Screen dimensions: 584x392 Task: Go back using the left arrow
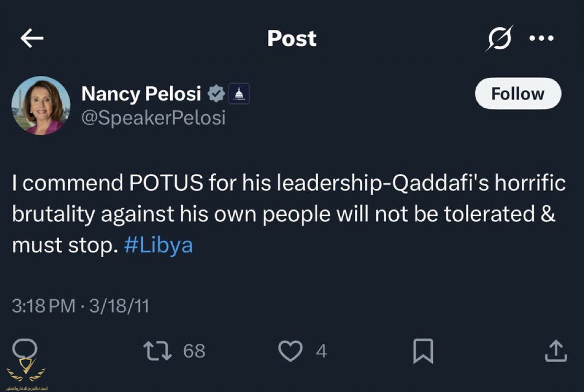(32, 38)
